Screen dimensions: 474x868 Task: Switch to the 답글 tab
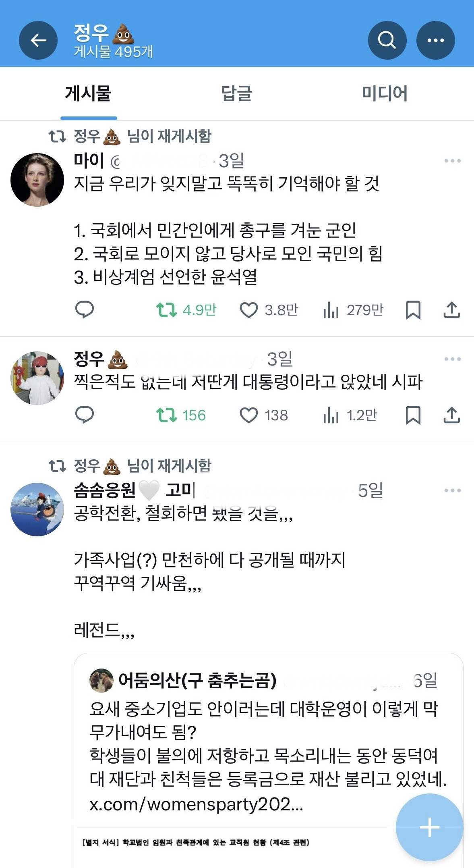236,93
